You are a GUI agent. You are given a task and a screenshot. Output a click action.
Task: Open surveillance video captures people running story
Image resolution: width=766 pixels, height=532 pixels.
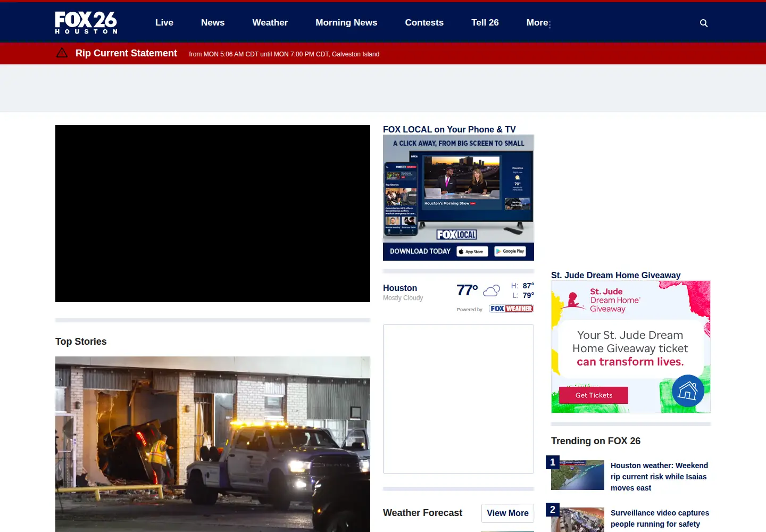660,519
